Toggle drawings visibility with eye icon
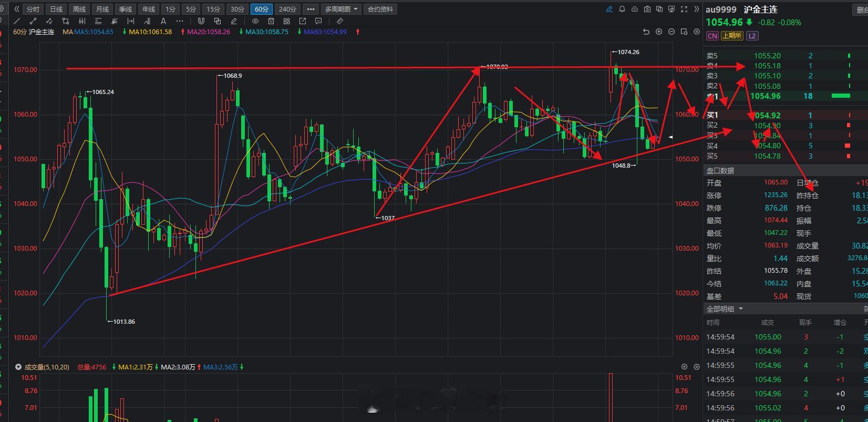This screenshot has width=868, height=422. [x=255, y=21]
